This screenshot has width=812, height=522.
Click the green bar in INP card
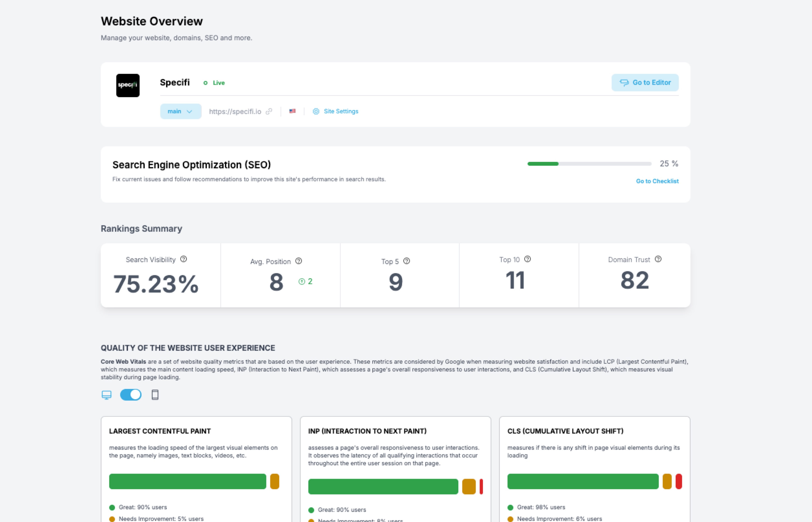pyautogui.click(x=383, y=487)
